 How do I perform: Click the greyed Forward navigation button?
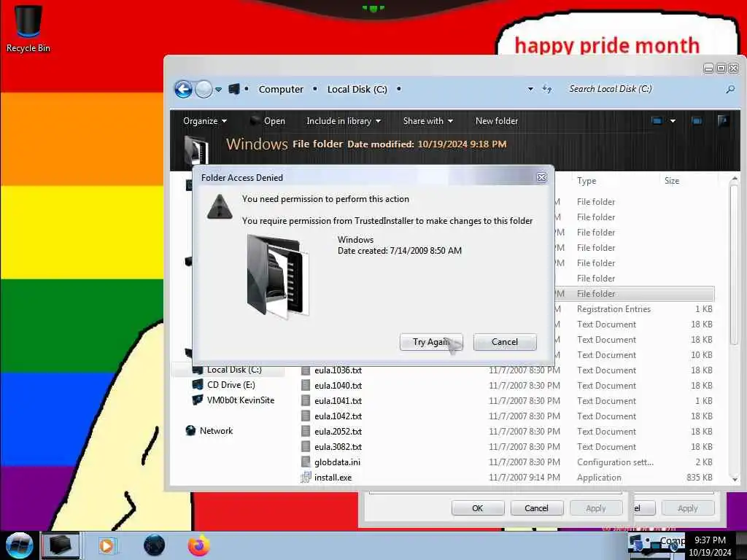coord(204,89)
